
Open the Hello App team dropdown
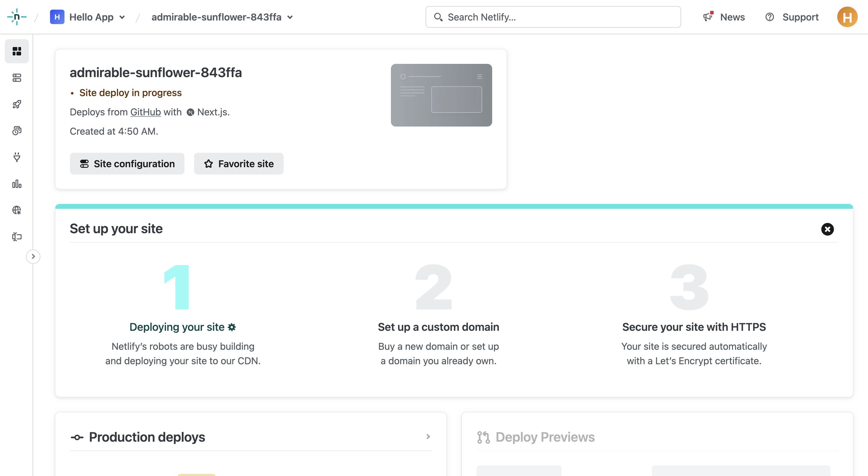pos(88,17)
